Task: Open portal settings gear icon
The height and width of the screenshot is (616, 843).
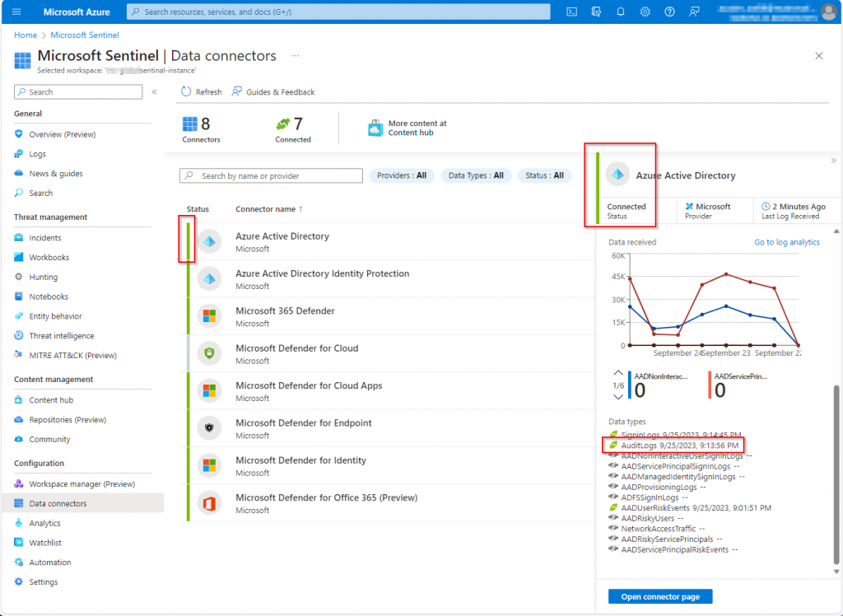Action: pos(645,12)
